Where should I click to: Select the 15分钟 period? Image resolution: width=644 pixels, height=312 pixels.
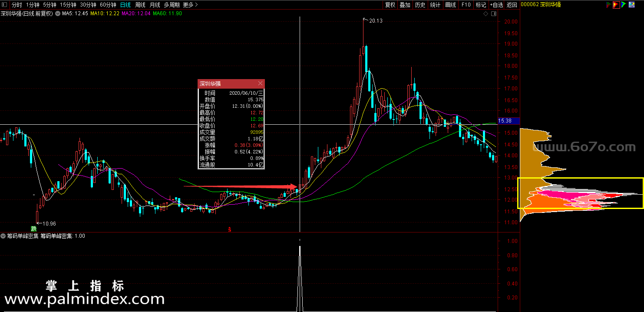tap(68, 5)
